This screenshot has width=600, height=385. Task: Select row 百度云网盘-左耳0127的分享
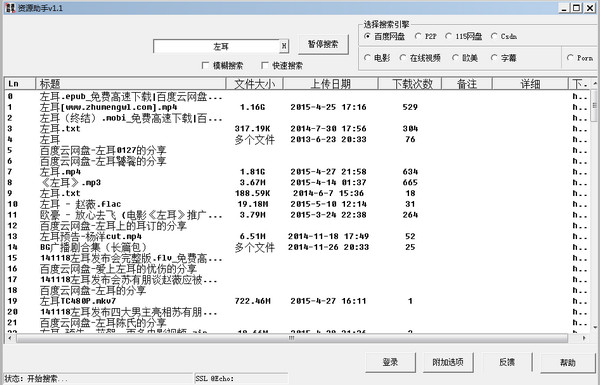pos(298,150)
